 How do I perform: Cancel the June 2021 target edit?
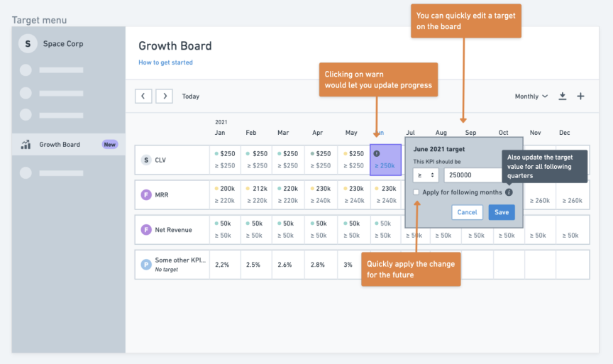[x=467, y=212]
